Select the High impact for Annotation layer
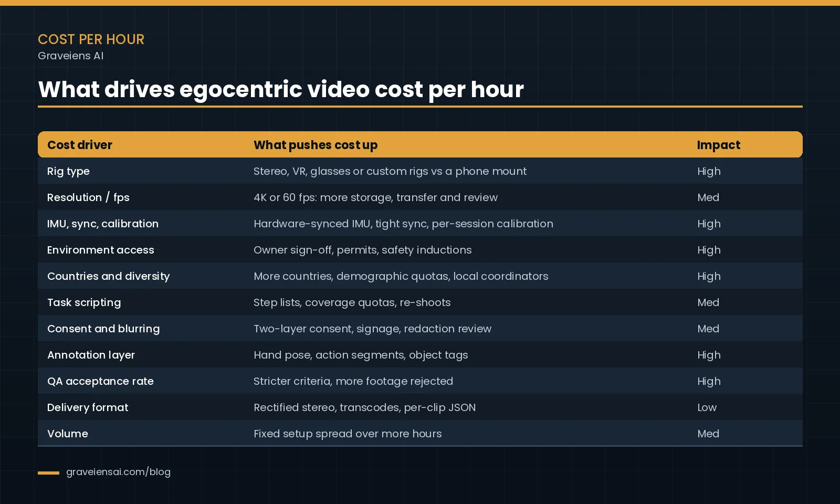This screenshot has width=840, height=504. pos(709,355)
